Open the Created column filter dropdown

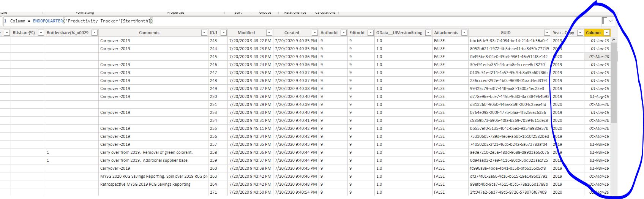314,33
